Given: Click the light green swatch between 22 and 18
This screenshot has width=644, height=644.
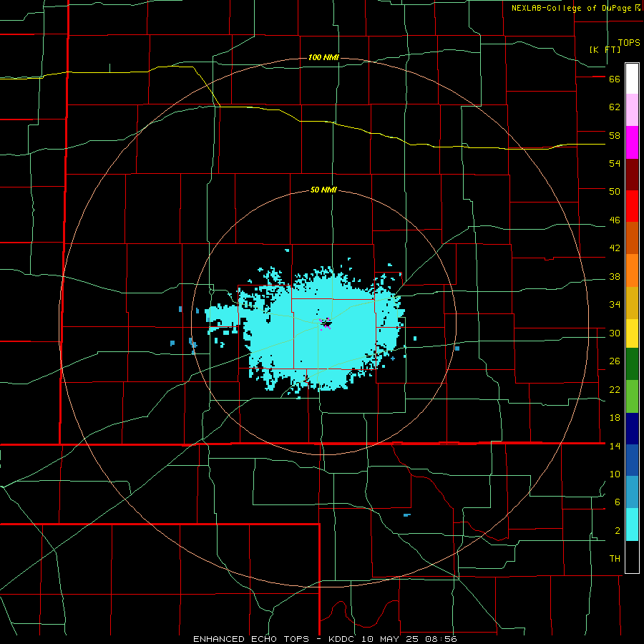Looking at the screenshot, I should coord(632,396).
